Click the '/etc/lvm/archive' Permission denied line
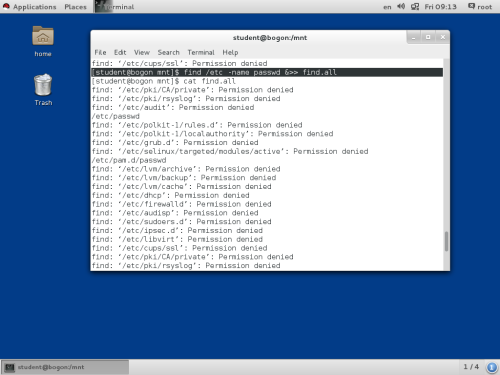500x375 pixels. (186, 169)
